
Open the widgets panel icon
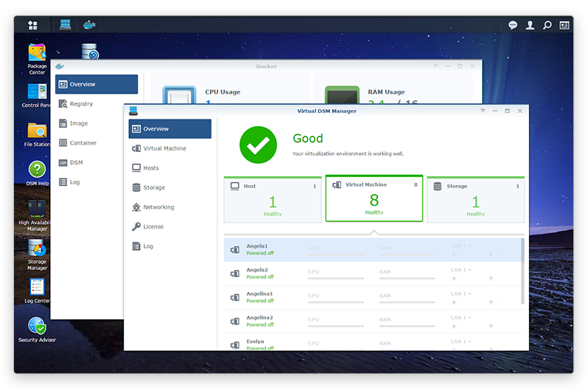pos(564,25)
